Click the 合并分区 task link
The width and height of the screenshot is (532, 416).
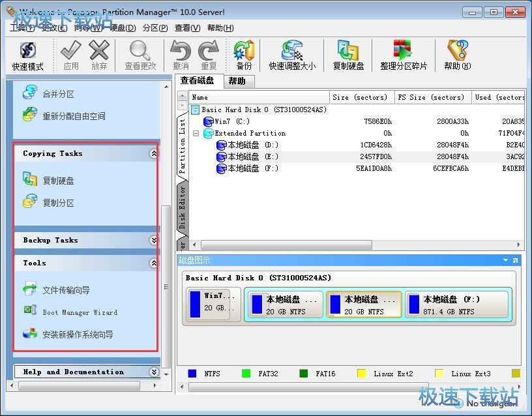pos(59,94)
